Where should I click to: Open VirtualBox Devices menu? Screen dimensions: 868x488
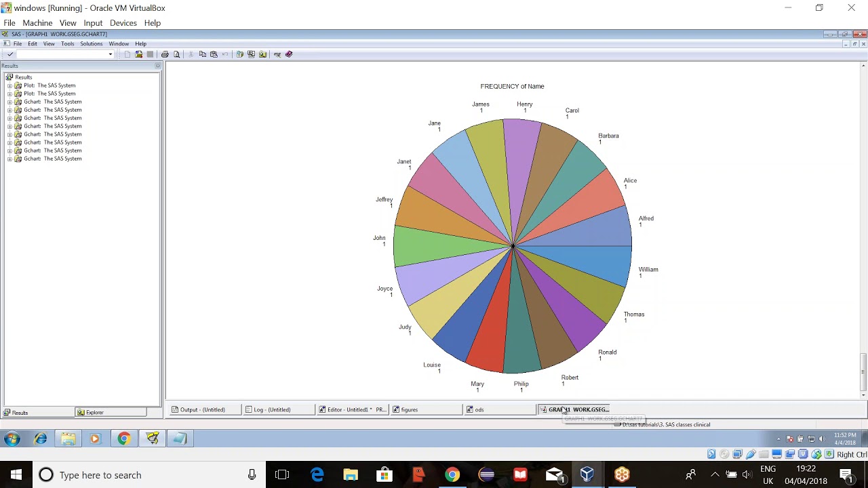click(x=123, y=23)
